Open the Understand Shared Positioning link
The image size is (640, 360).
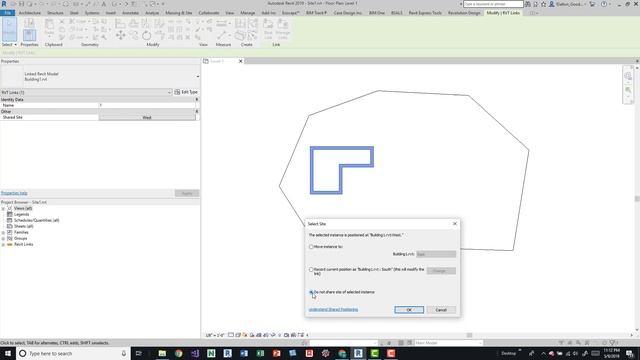[x=333, y=310]
